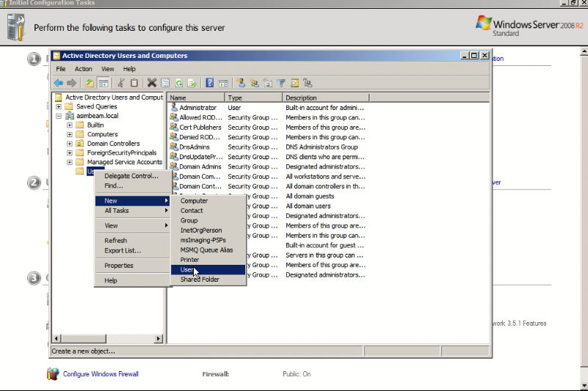Click the Up one level folder icon
588x391 pixels.
point(90,83)
